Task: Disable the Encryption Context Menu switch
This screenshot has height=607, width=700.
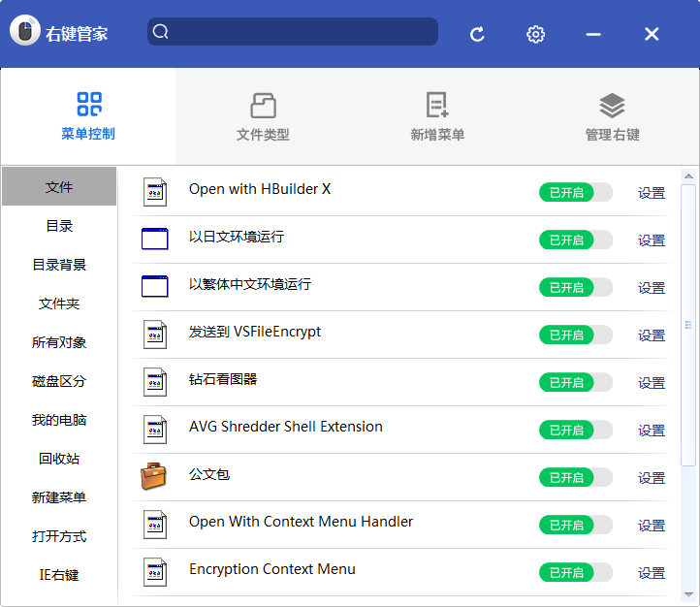Action: click(x=576, y=573)
